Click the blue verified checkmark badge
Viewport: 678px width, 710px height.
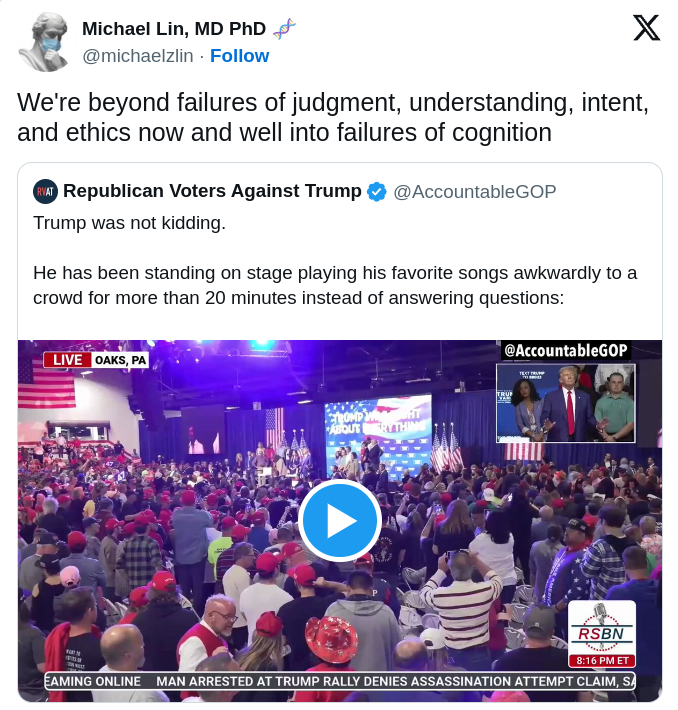376,192
